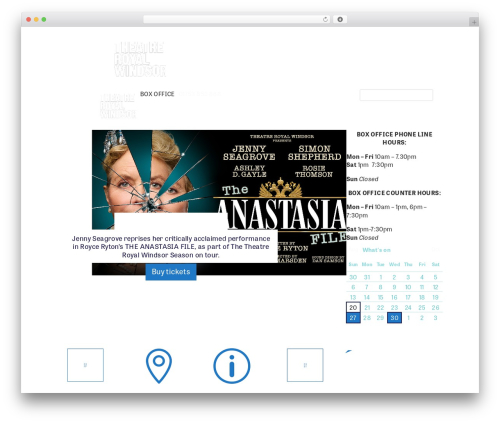Open a new browser tab with plus
Viewport: 500px width, 423px height.
click(474, 22)
